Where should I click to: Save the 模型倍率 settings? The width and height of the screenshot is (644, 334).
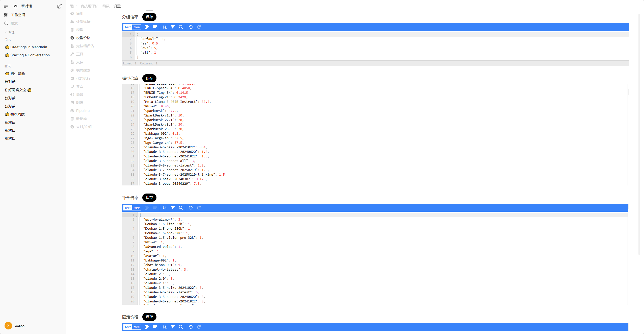tap(149, 78)
